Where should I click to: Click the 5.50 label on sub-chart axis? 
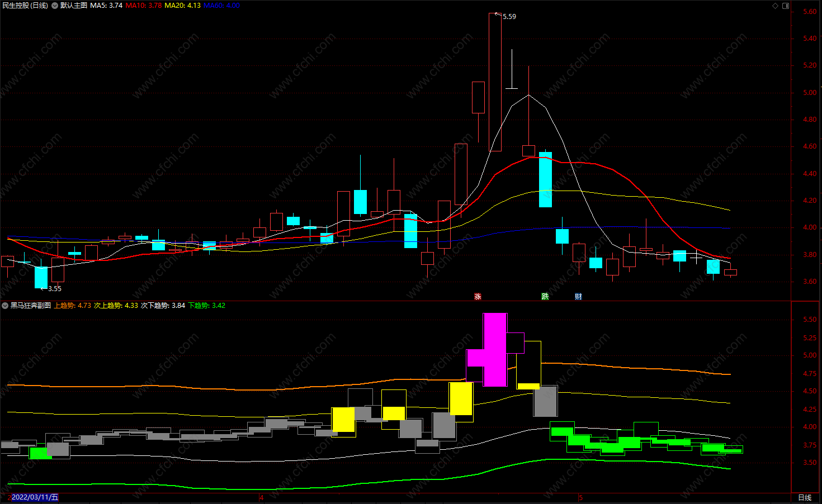coord(810,320)
